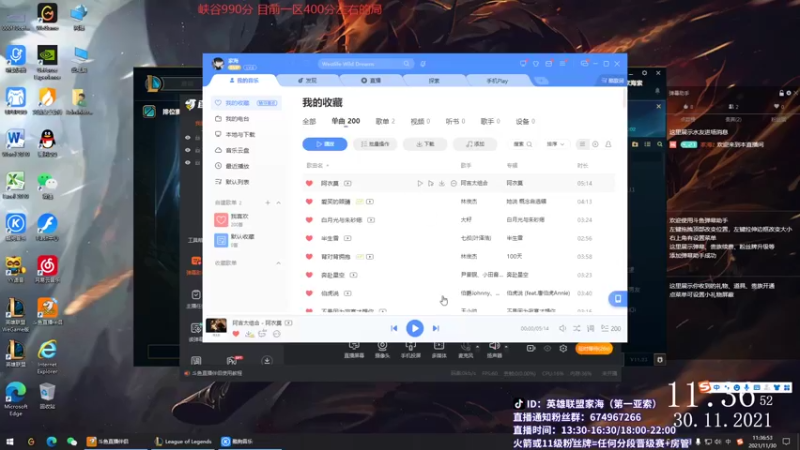Open the 排序 dropdown

point(555,144)
